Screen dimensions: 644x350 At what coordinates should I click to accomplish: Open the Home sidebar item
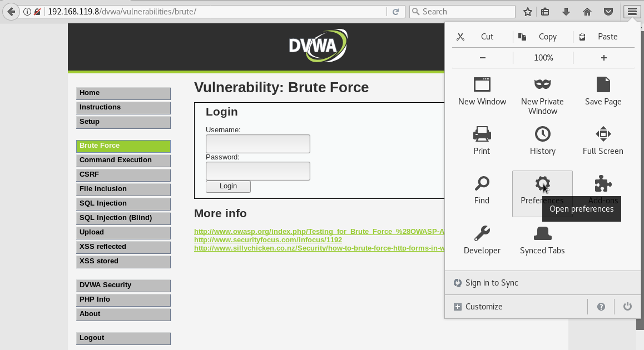click(123, 93)
